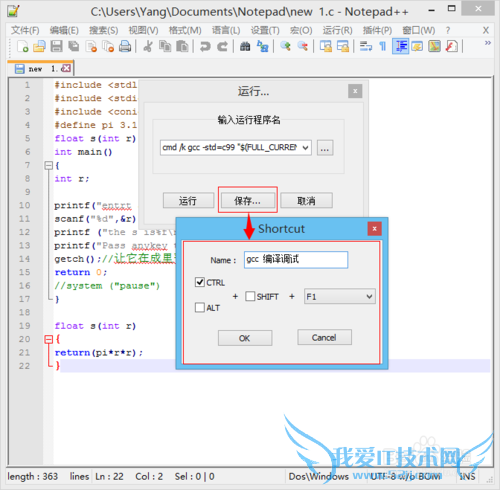Screen dimensions: 500x490
Task: Toggle the Word wrap toolbar icon
Action: (366, 46)
